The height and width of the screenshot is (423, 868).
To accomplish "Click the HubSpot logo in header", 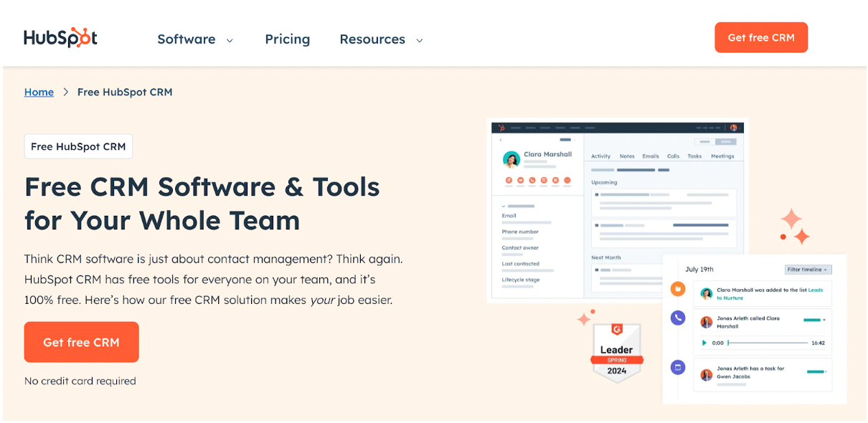I will point(60,38).
